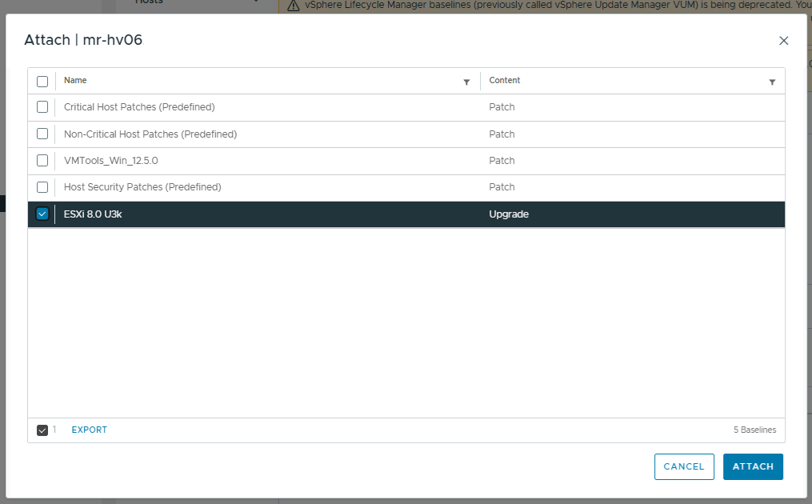The width and height of the screenshot is (812, 504).
Task: Click the Upgrade content cell
Action: pos(509,214)
